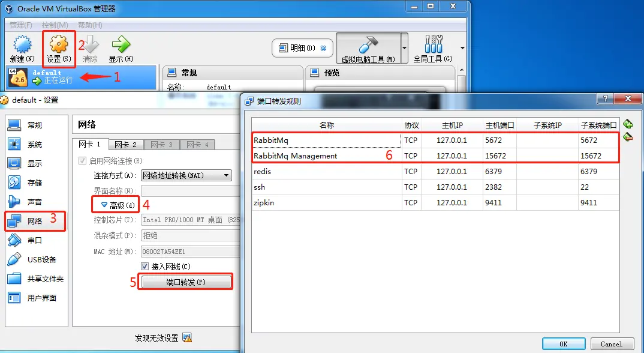
Task: Remove selected port forwarding rule icon
Action: click(x=628, y=137)
